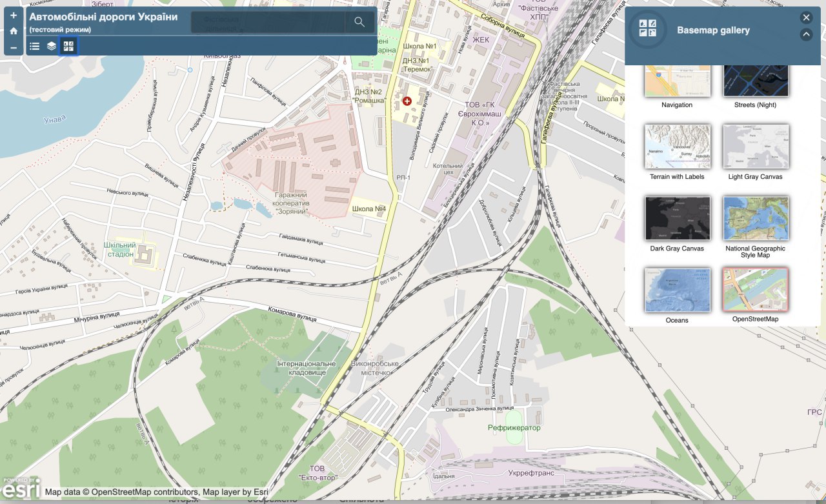
Task: Click the 'РП-1' map label
Action: pos(403,177)
